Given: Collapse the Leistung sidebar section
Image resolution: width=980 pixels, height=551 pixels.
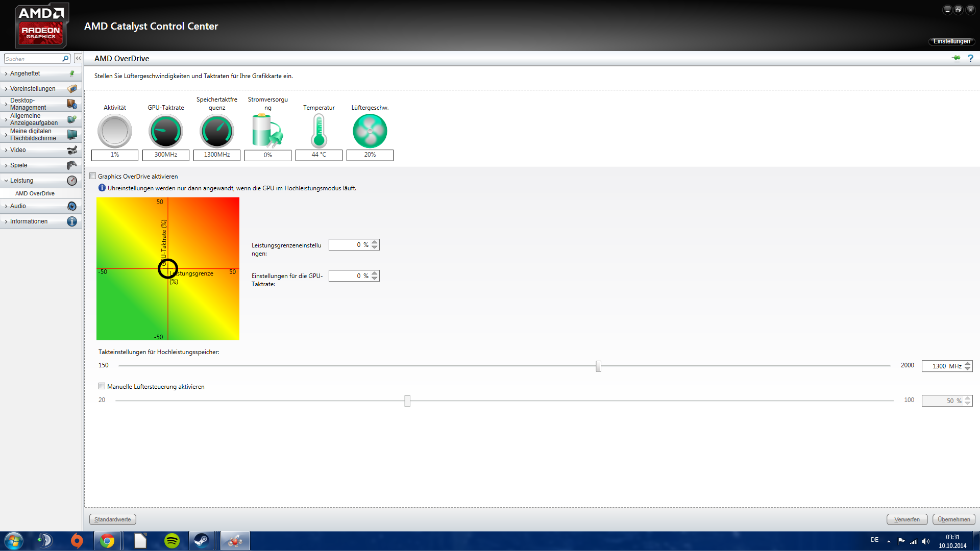Looking at the screenshot, I should [x=21, y=181].
